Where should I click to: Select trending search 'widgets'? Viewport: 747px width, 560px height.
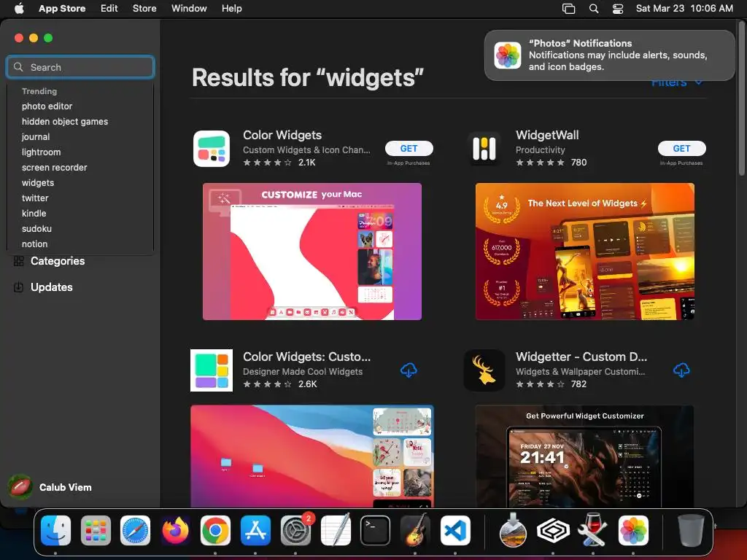click(x=38, y=183)
